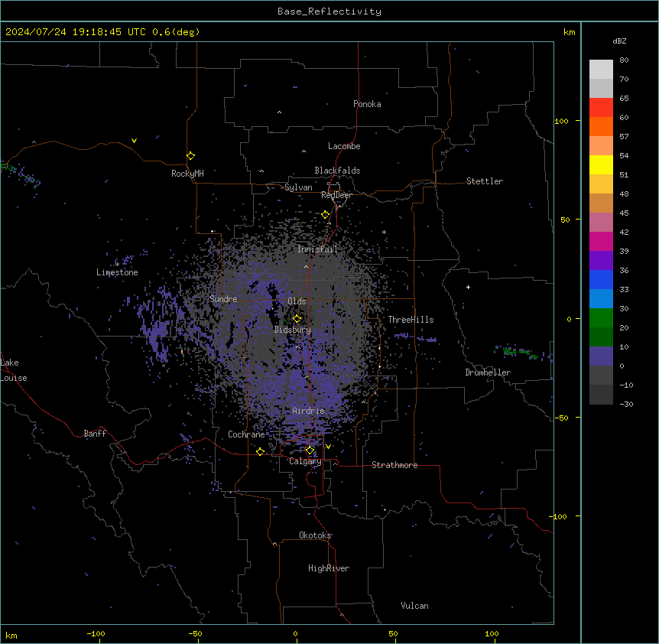This screenshot has height=644, width=659.
Task: Click the white caret marker west of Blackfalds
Action: pos(261,171)
